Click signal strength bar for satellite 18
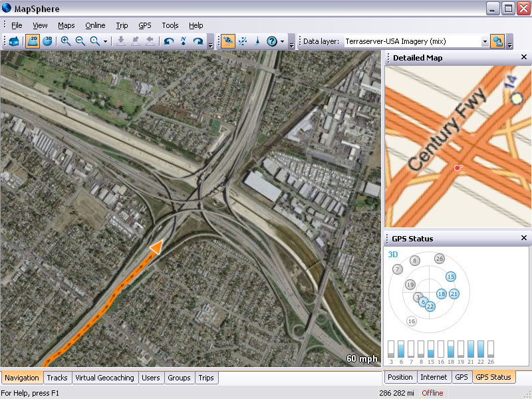Viewport: 532px width, 399px height. pyautogui.click(x=451, y=348)
